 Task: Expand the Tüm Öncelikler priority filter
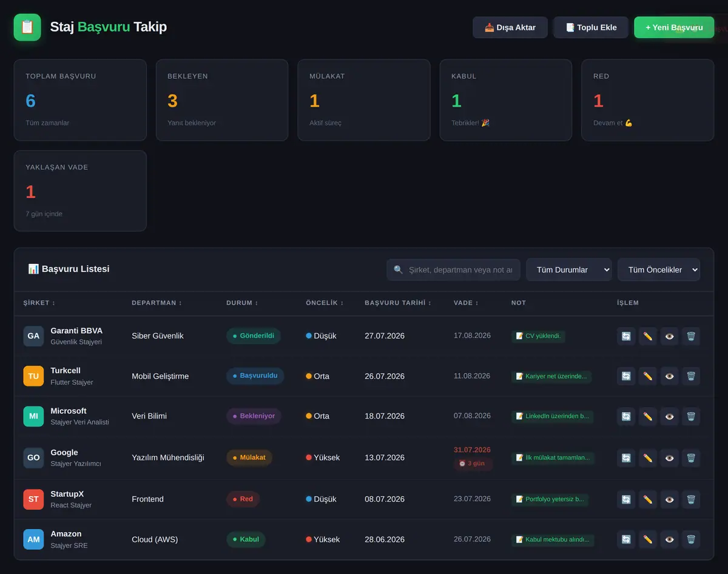[659, 270]
